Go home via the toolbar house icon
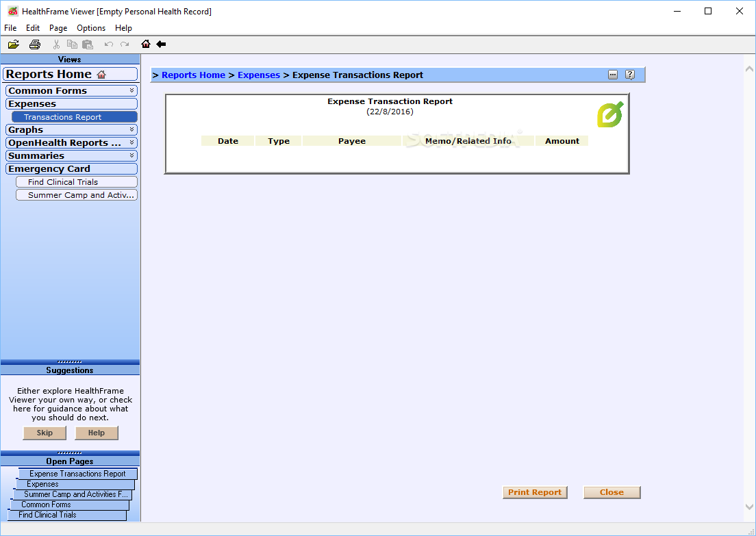Screen dimensions: 756x536 point(146,44)
